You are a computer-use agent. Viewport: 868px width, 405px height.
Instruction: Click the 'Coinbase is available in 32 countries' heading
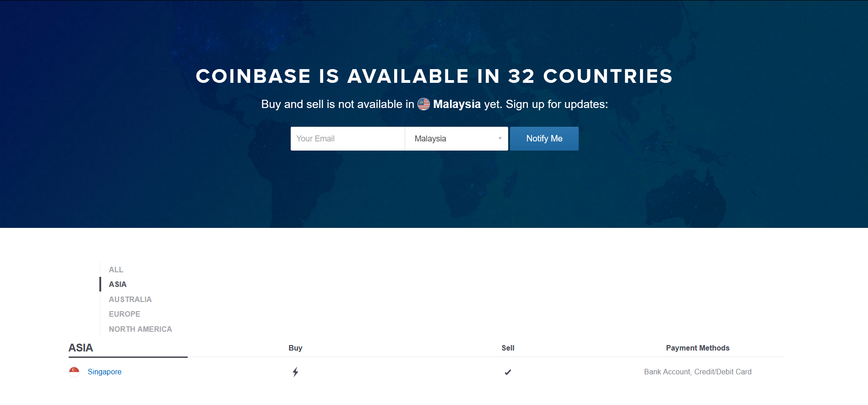[434, 76]
